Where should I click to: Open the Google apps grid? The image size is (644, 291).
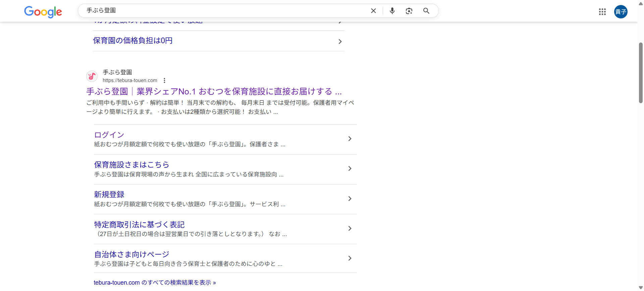pos(602,12)
